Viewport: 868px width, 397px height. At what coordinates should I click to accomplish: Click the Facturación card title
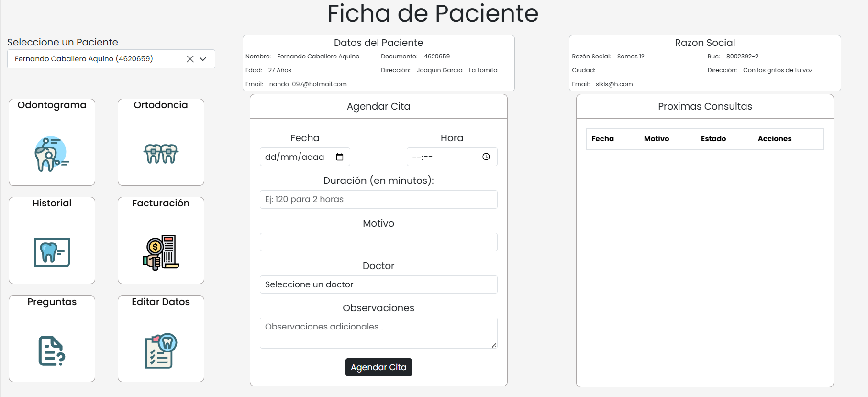point(161,203)
